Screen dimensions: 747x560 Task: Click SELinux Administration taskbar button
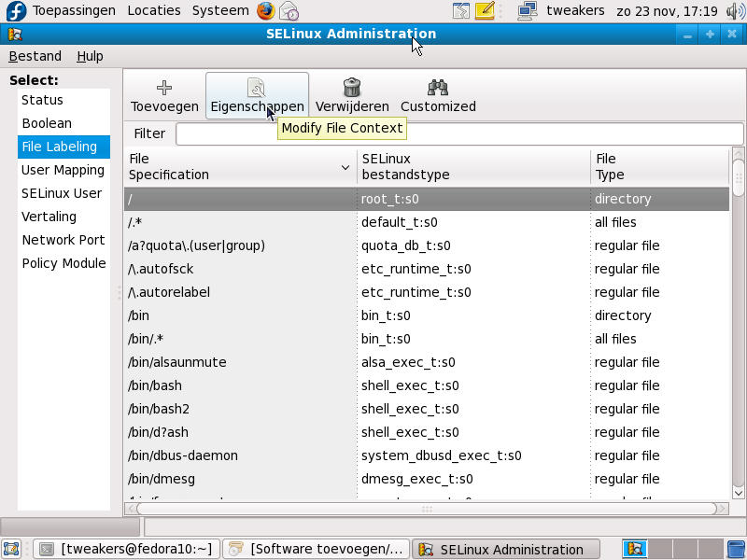(505, 549)
